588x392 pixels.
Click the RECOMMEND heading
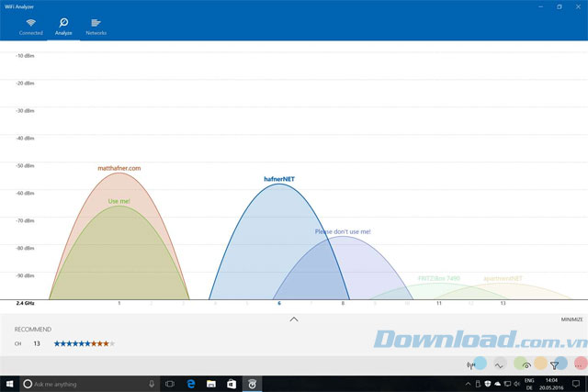click(33, 329)
